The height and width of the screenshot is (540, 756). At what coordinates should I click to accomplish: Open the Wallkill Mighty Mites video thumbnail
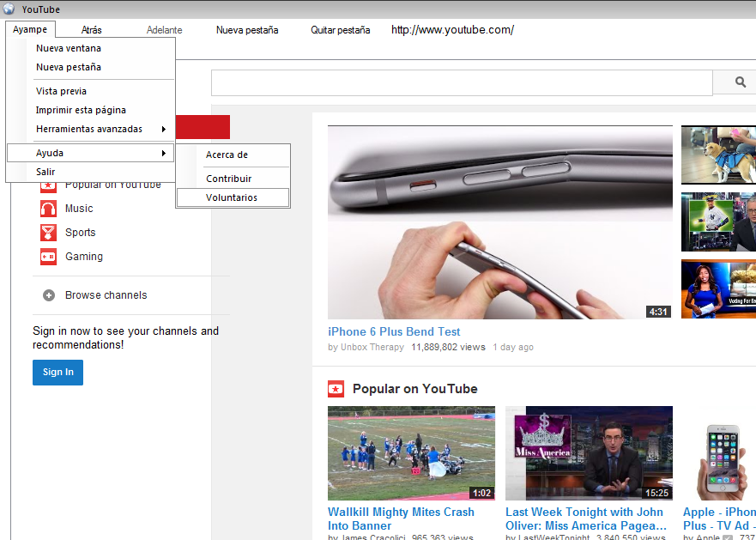tap(410, 452)
